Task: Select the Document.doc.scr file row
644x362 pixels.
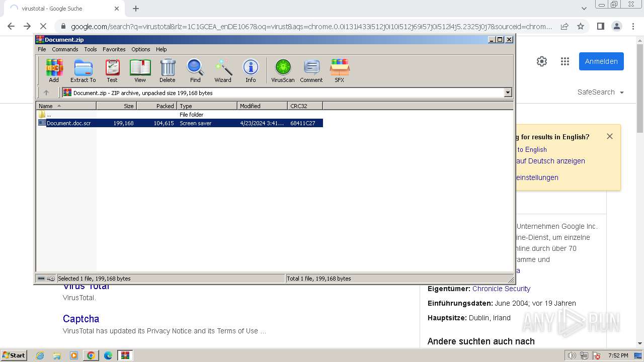Action: (x=180, y=123)
